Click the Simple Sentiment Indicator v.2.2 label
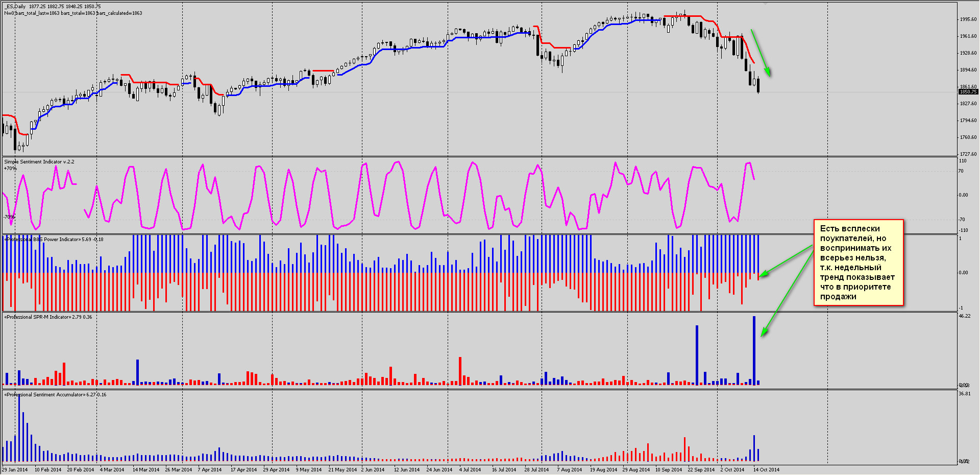Screen dimensions: 980x475 click(x=39, y=162)
